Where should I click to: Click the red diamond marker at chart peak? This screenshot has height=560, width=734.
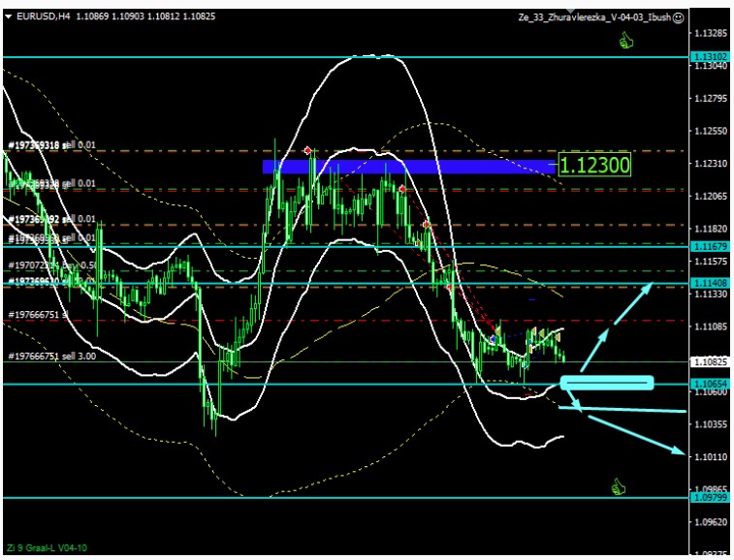point(307,150)
